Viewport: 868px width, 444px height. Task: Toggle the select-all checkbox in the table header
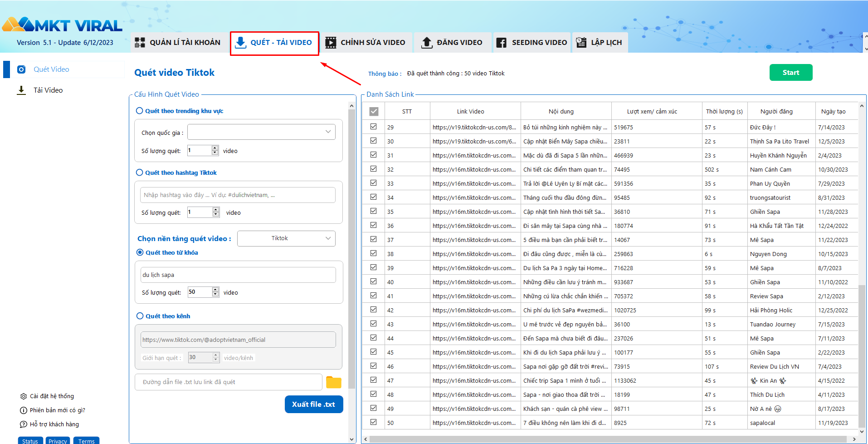point(374,111)
